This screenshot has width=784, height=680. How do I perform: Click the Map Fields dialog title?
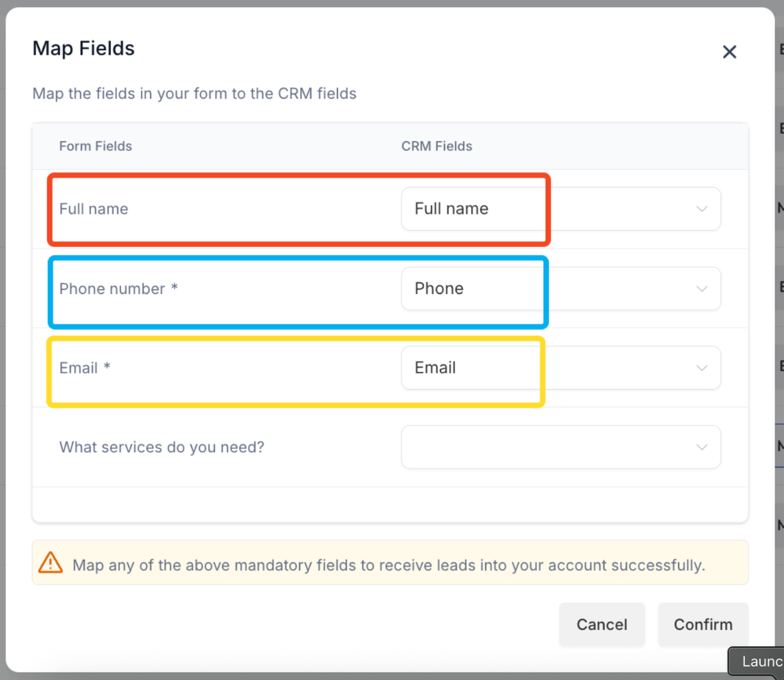[83, 48]
